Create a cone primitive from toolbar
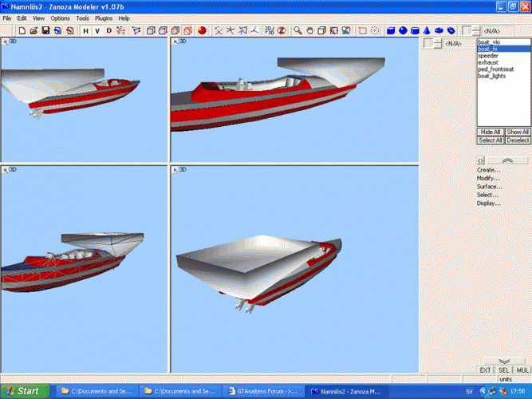Image resolution: width=532 pixels, height=399 pixels. [427, 31]
